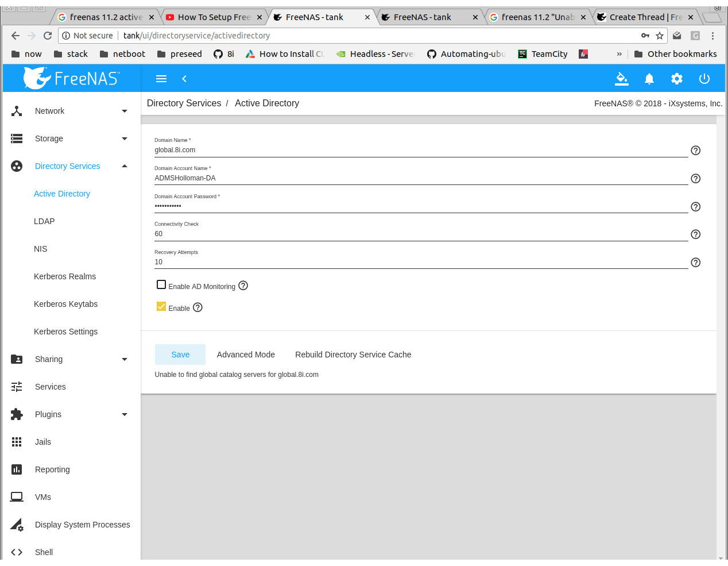Open Kerberos Settings in the sidebar
The image size is (728, 566).
[65, 332]
